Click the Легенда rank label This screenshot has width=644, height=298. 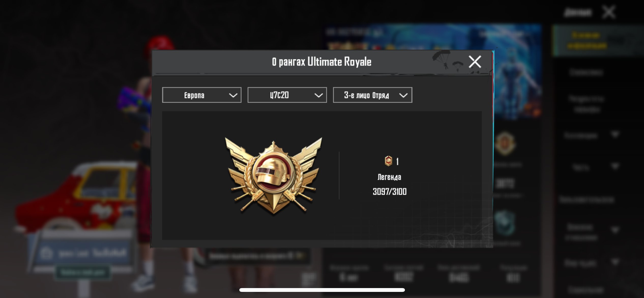pyautogui.click(x=389, y=177)
